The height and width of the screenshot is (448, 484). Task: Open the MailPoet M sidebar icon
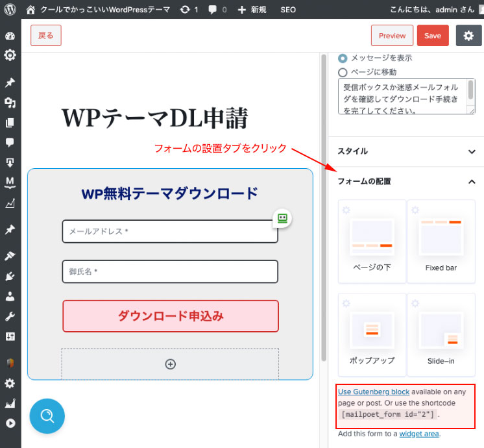pos(10,182)
